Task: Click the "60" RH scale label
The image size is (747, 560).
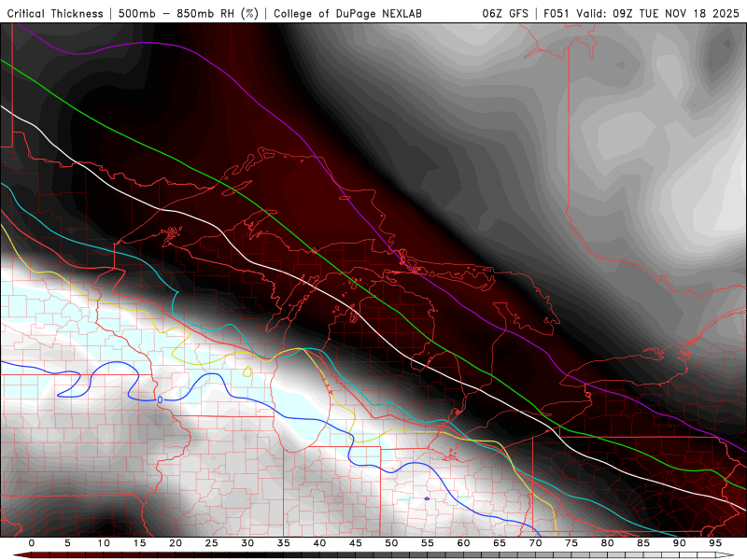Action: point(463,543)
